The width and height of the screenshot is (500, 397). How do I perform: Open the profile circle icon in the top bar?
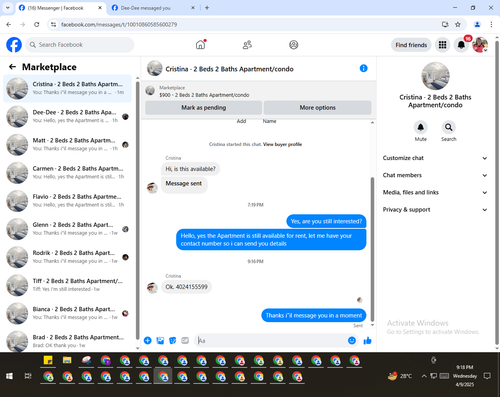(x=294, y=45)
